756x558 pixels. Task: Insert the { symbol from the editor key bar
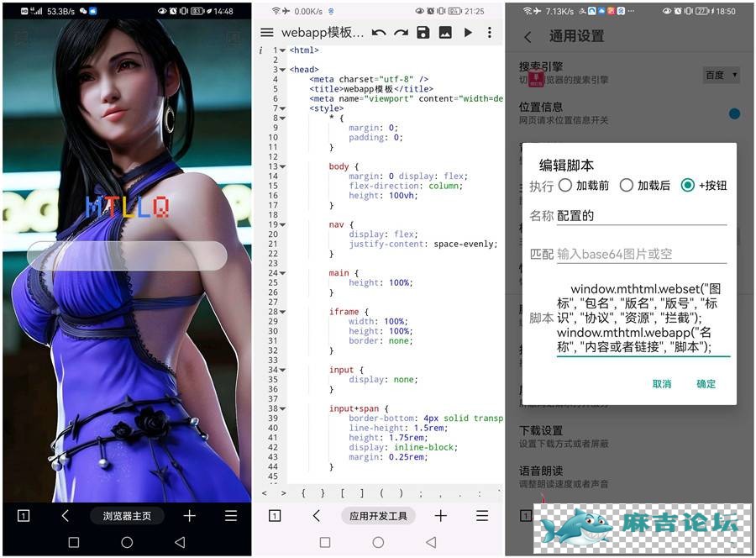point(303,493)
